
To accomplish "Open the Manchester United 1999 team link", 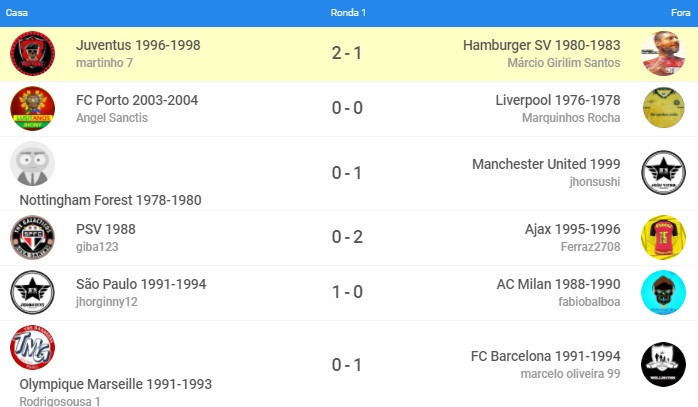I will pos(546,164).
